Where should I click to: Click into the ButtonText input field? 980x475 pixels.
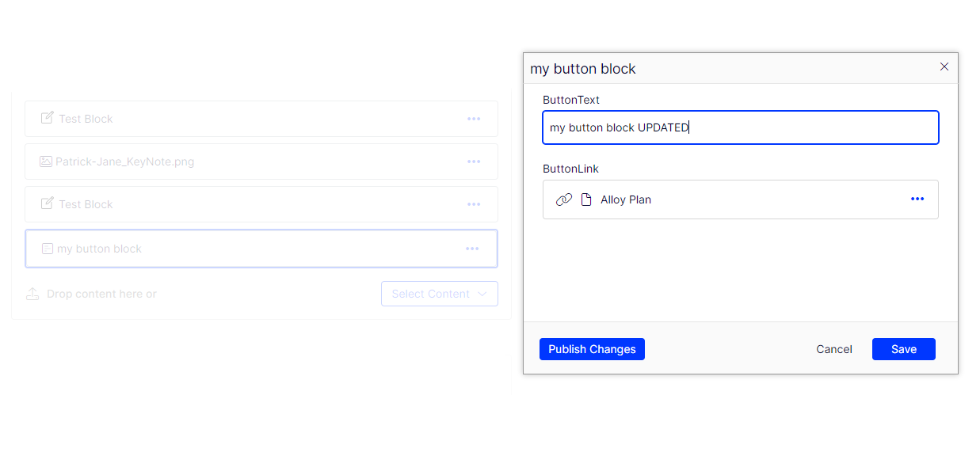coord(741,127)
